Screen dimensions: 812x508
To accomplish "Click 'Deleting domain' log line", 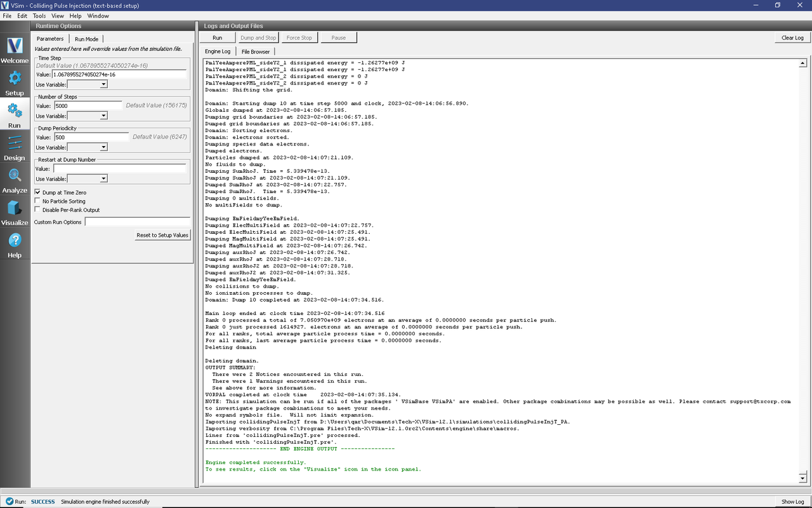I will click(x=230, y=347).
